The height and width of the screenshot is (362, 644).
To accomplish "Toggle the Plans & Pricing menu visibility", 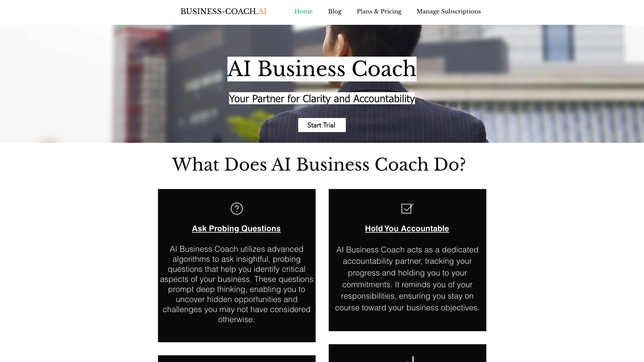I will point(379,11).
